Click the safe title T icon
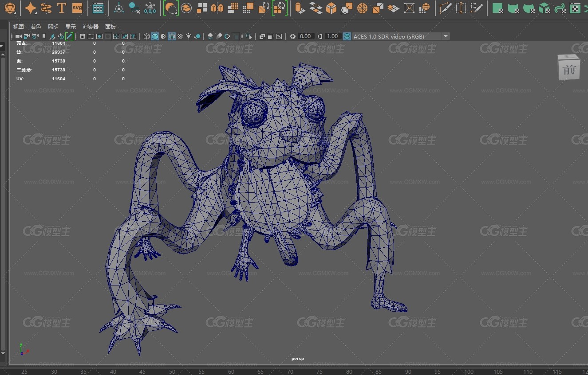 point(133,36)
